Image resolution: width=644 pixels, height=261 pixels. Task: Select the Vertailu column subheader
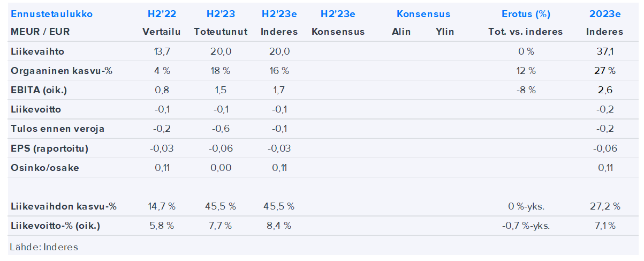[x=161, y=32]
